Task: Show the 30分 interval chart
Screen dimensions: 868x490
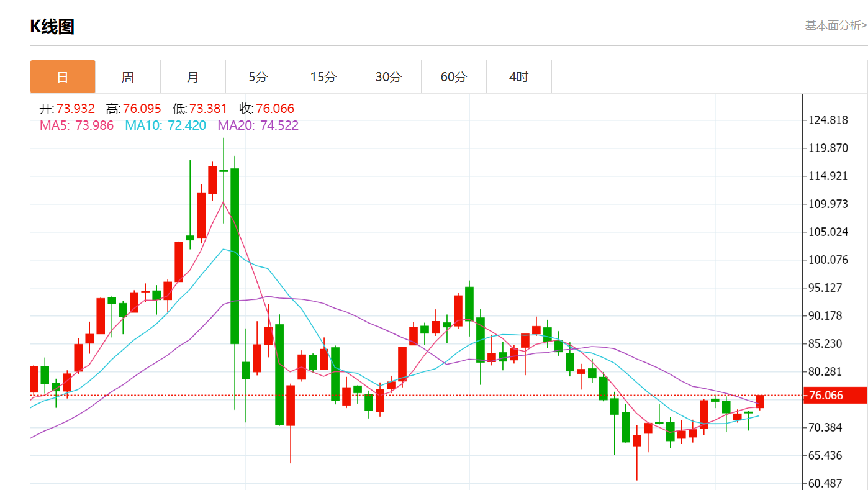Action: [x=388, y=77]
